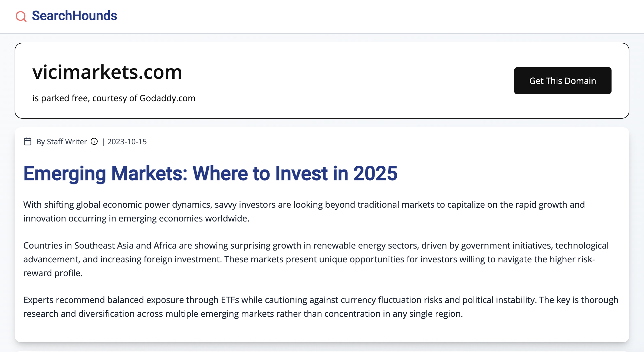The height and width of the screenshot is (352, 644).
Task: Click the info icon after Staff Writer
Action: pyautogui.click(x=94, y=142)
